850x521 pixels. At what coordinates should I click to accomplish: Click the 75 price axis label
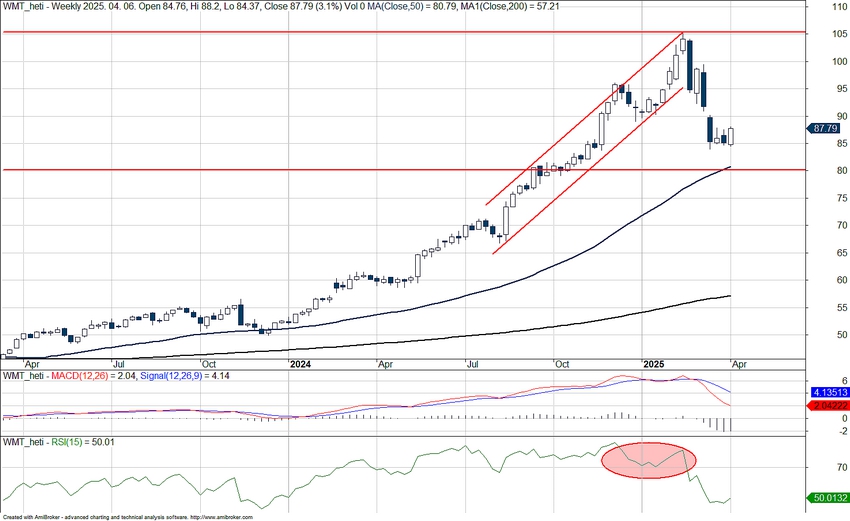point(842,198)
